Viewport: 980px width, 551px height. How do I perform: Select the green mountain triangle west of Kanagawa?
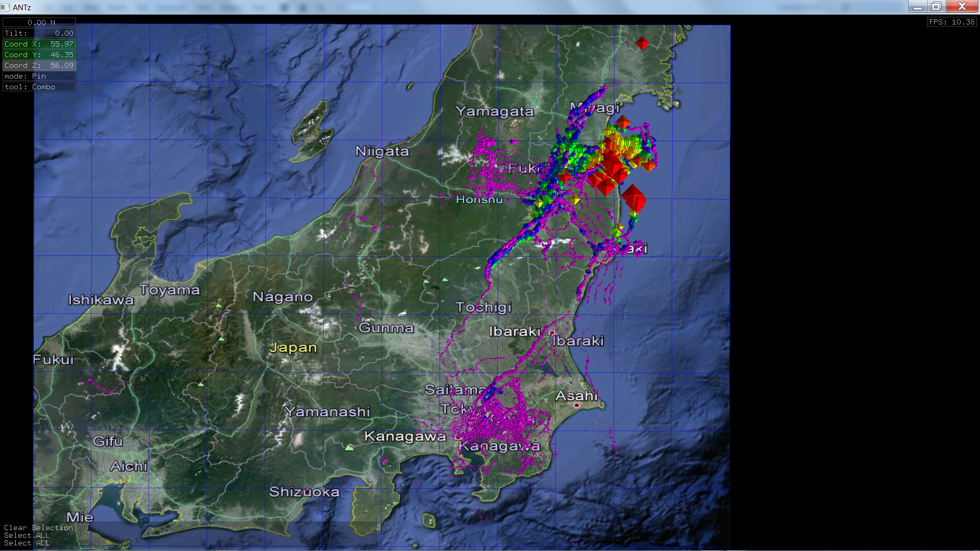(x=349, y=447)
